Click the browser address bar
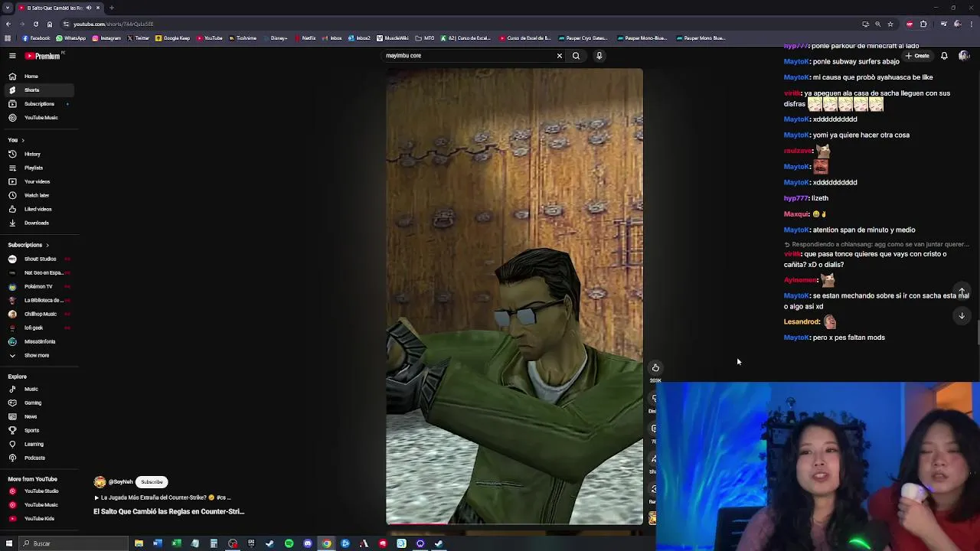The width and height of the screenshot is (980, 551). (459, 24)
